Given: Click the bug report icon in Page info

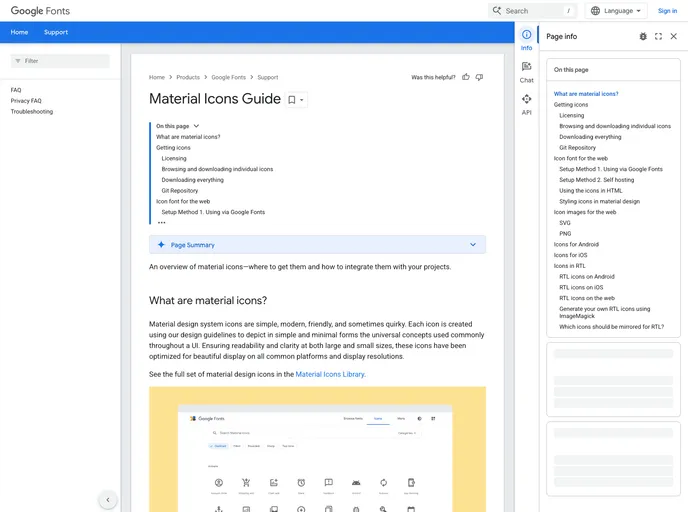Looking at the screenshot, I should tap(643, 36).
